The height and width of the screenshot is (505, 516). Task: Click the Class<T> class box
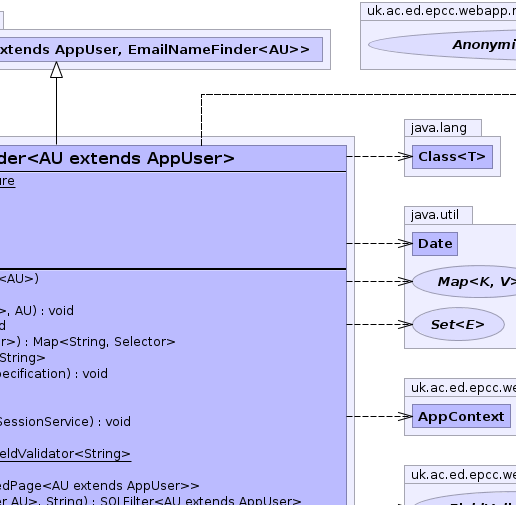[x=452, y=157]
